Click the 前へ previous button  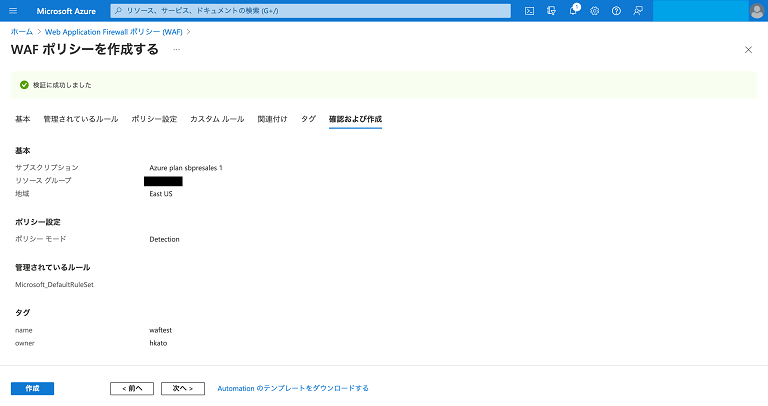coord(132,388)
